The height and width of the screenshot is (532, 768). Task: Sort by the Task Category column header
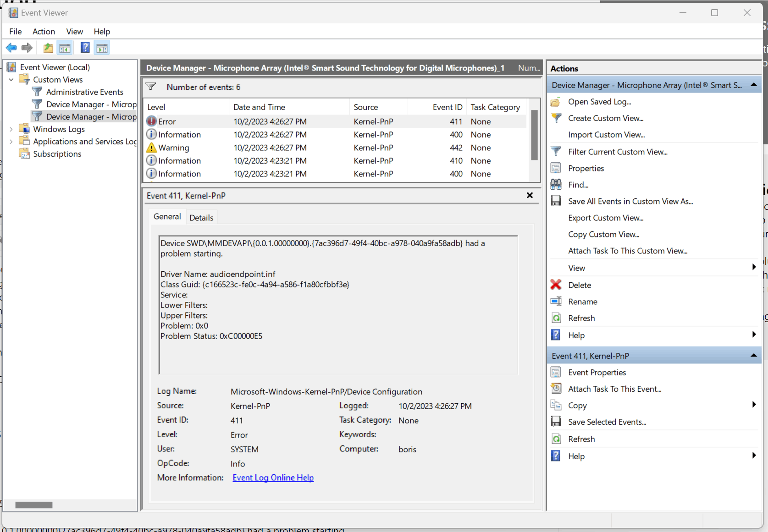(496, 107)
